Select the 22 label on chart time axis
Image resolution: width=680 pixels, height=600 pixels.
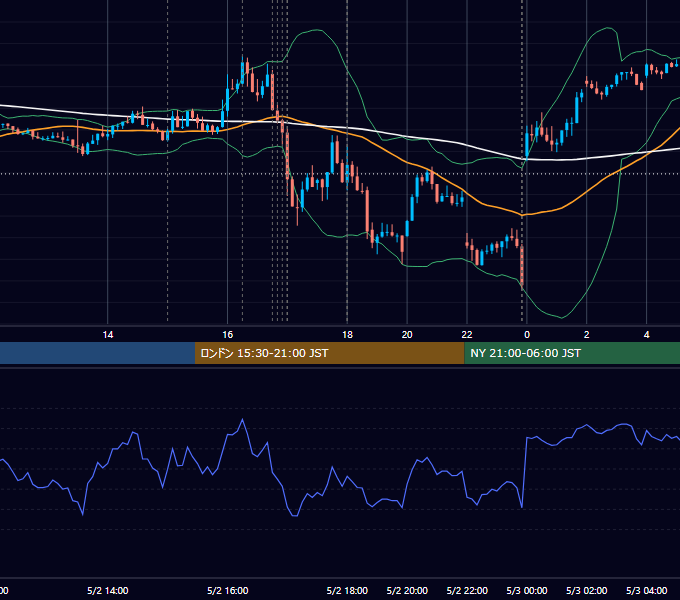pos(467,335)
